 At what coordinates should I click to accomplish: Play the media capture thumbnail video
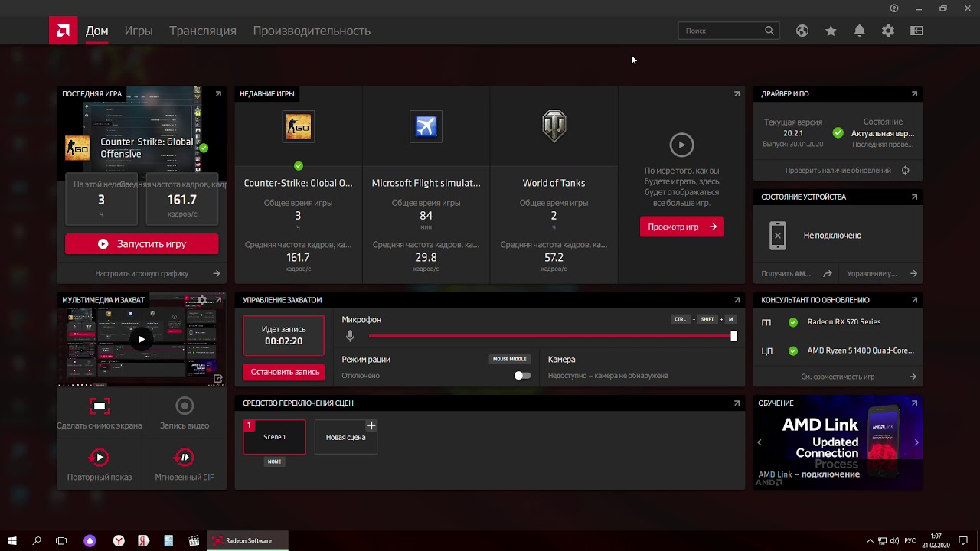point(141,339)
